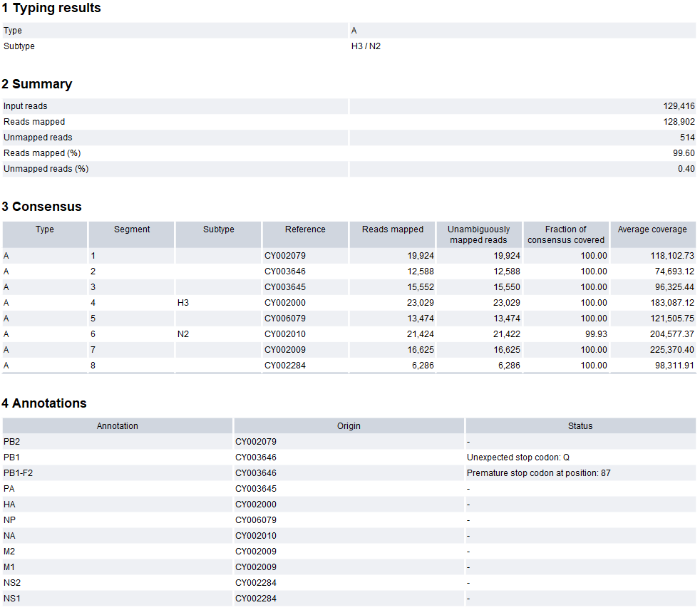Click the 'Origin' column header
700x610 pixels.
(x=349, y=426)
